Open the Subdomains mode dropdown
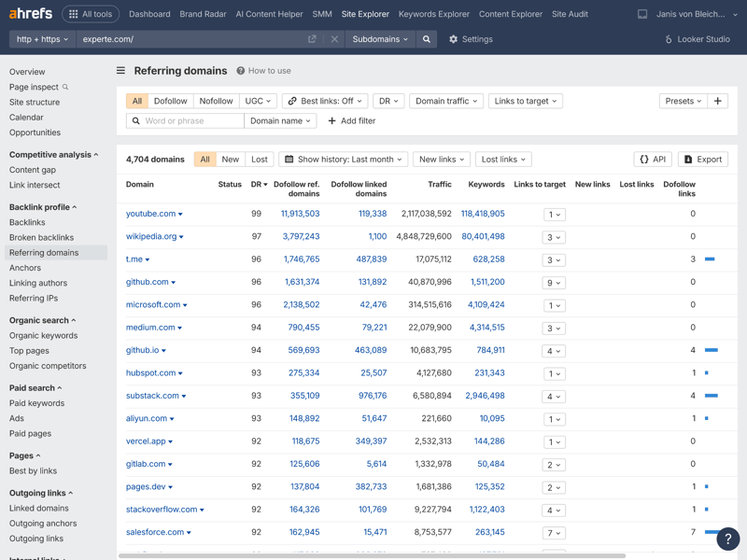This screenshot has width=747, height=560. click(380, 39)
